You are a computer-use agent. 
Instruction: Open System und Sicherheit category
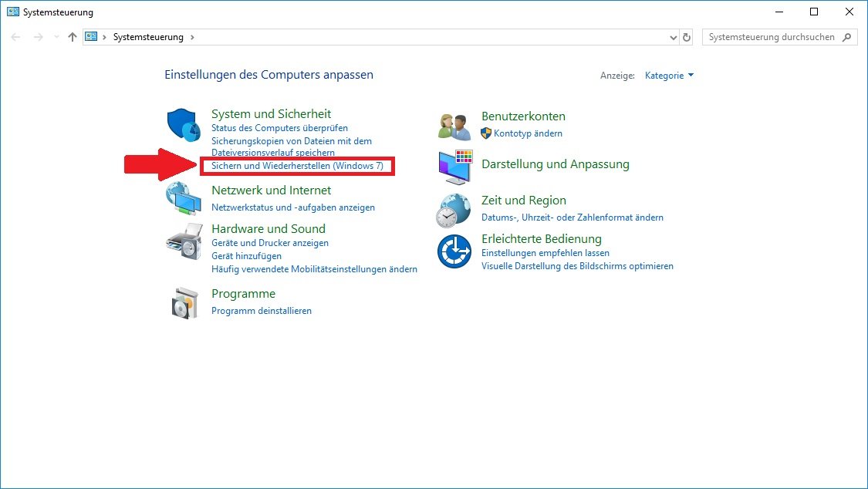(x=272, y=114)
